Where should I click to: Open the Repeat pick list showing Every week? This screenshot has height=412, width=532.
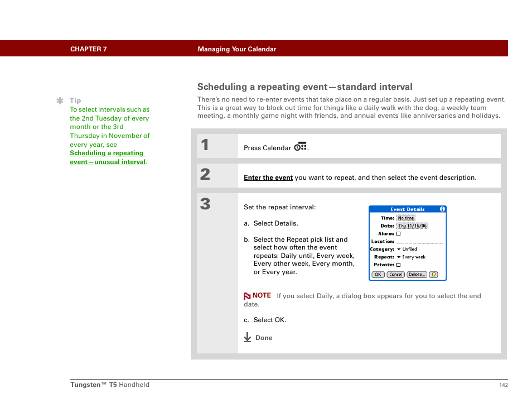(x=411, y=257)
